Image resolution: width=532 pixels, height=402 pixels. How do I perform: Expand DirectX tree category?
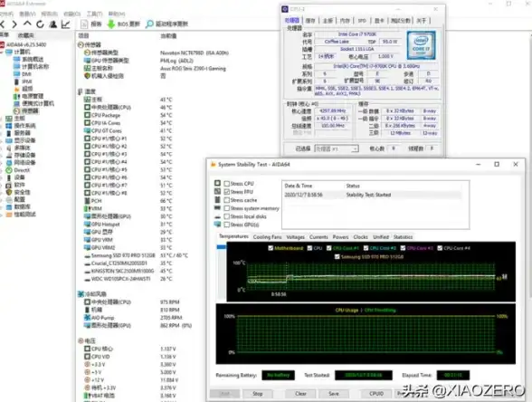(x=2, y=170)
